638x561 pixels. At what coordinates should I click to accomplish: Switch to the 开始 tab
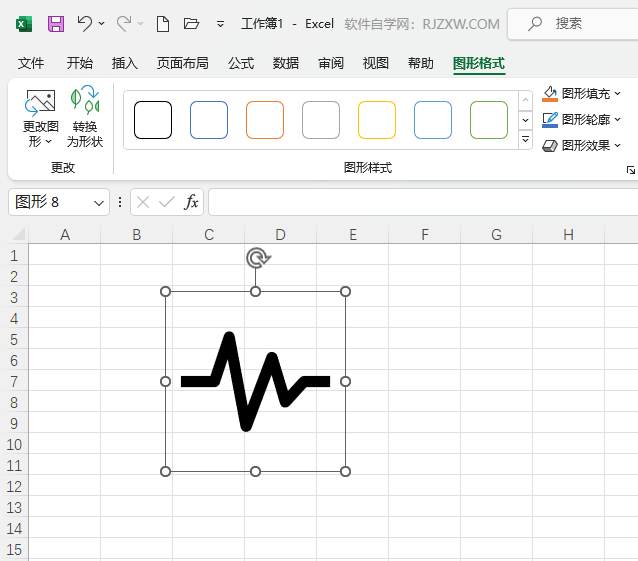[x=80, y=63]
